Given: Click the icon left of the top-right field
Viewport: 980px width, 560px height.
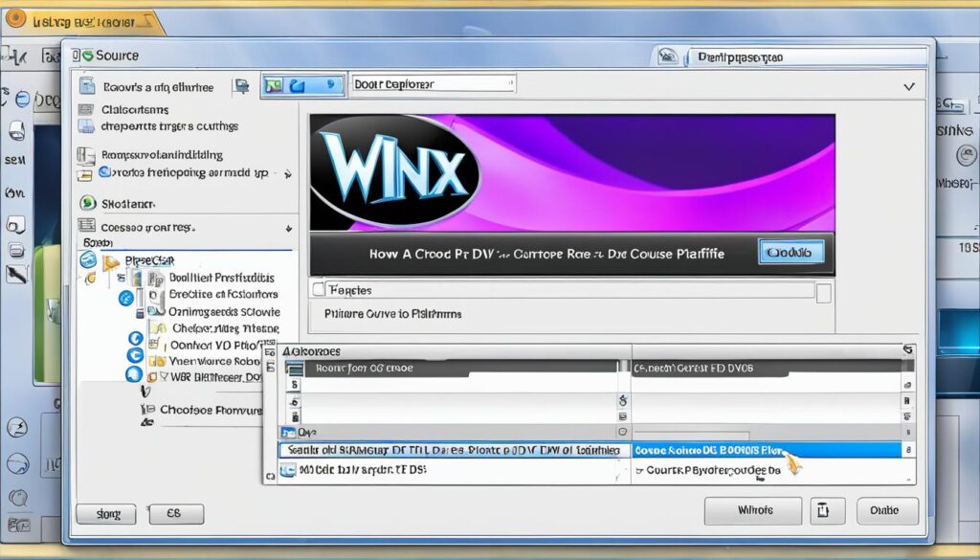Looking at the screenshot, I should 668,56.
